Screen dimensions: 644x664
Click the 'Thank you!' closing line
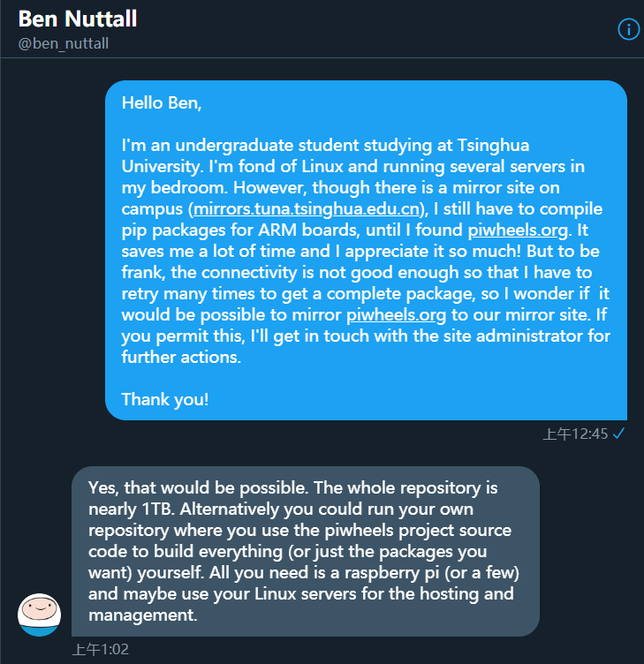pyautogui.click(x=165, y=399)
